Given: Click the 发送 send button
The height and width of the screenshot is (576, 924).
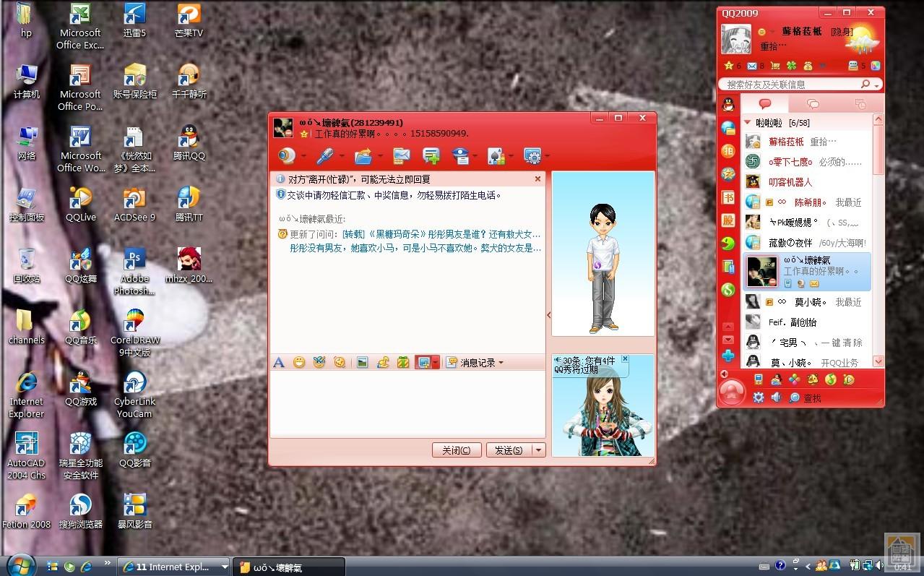Looking at the screenshot, I should (x=509, y=450).
